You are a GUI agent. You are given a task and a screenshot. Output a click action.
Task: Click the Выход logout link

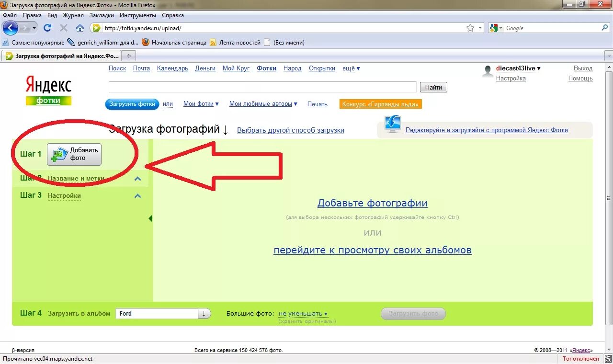pyautogui.click(x=583, y=68)
